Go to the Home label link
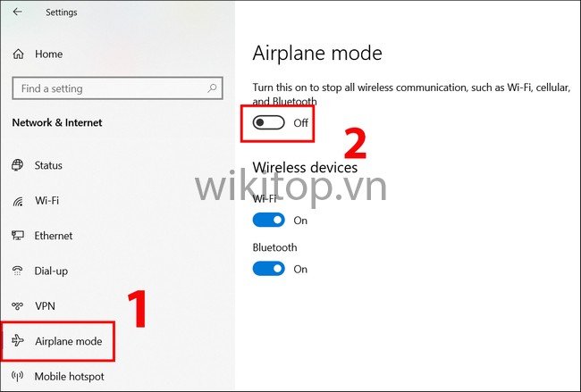Screen dimensions: 581x392 pyautogui.click(x=48, y=54)
